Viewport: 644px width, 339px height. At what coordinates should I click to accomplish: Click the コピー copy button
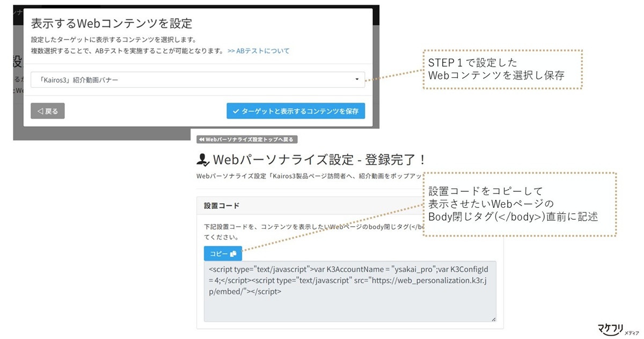tap(223, 254)
